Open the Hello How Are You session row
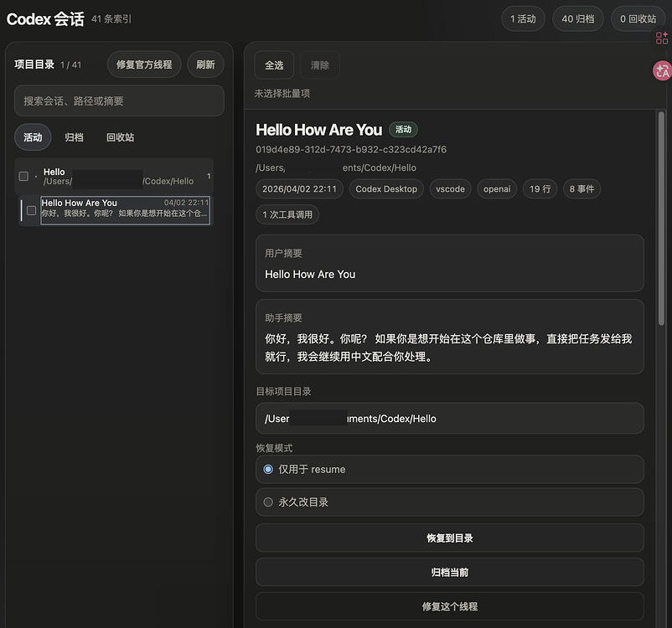Viewport: 672px width, 628px height. point(125,210)
